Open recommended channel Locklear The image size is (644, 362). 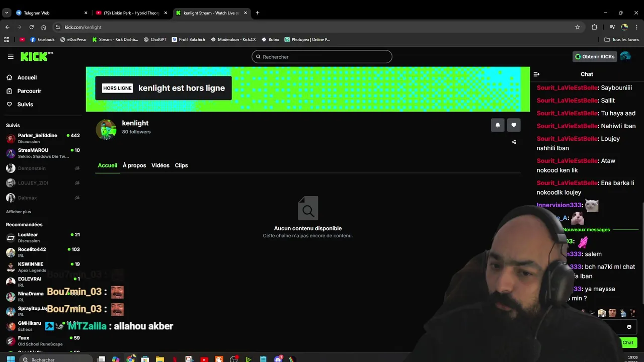tap(43, 237)
